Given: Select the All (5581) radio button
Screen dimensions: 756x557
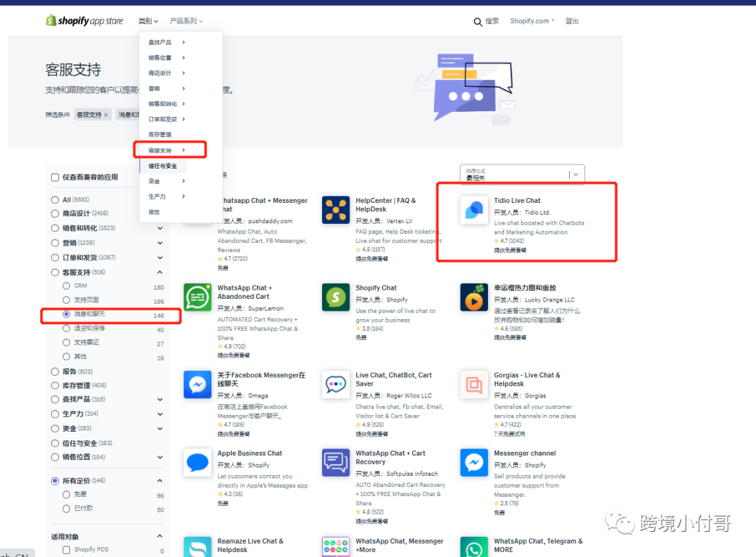Looking at the screenshot, I should pyautogui.click(x=55, y=199).
